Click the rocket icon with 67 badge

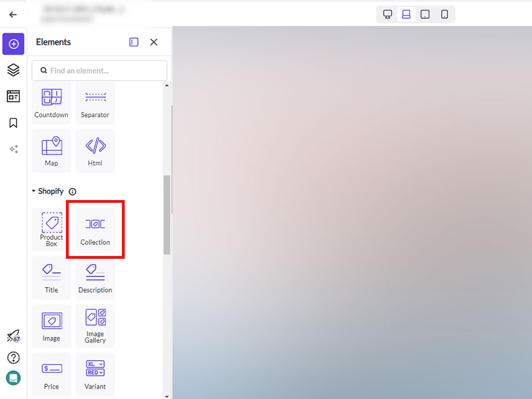[13, 336]
